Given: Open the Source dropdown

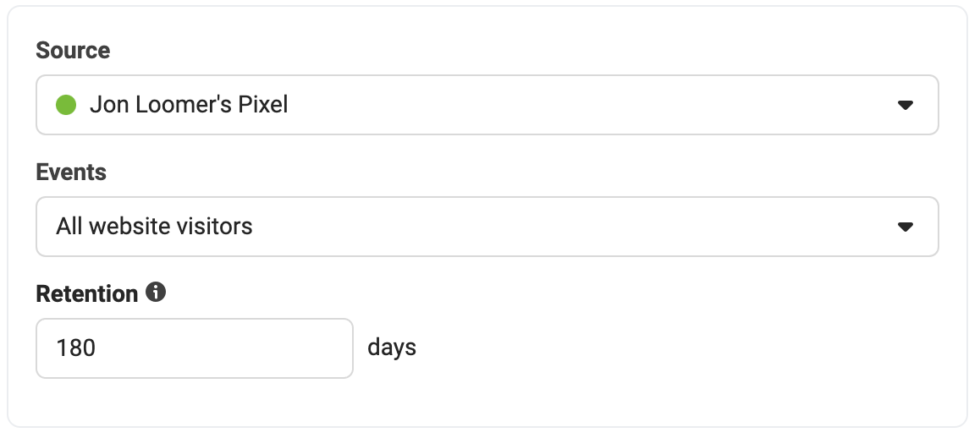Looking at the screenshot, I should click(x=487, y=105).
